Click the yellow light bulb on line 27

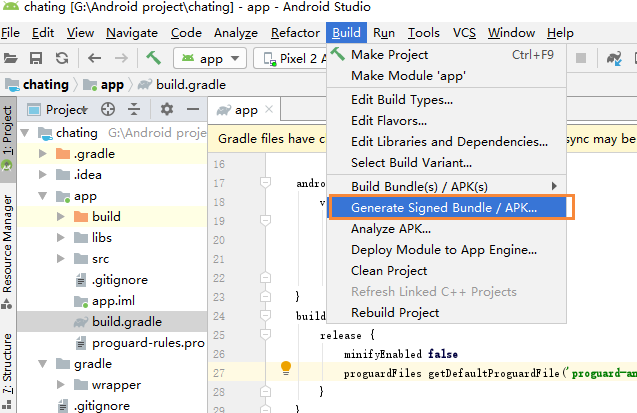[x=286, y=368]
